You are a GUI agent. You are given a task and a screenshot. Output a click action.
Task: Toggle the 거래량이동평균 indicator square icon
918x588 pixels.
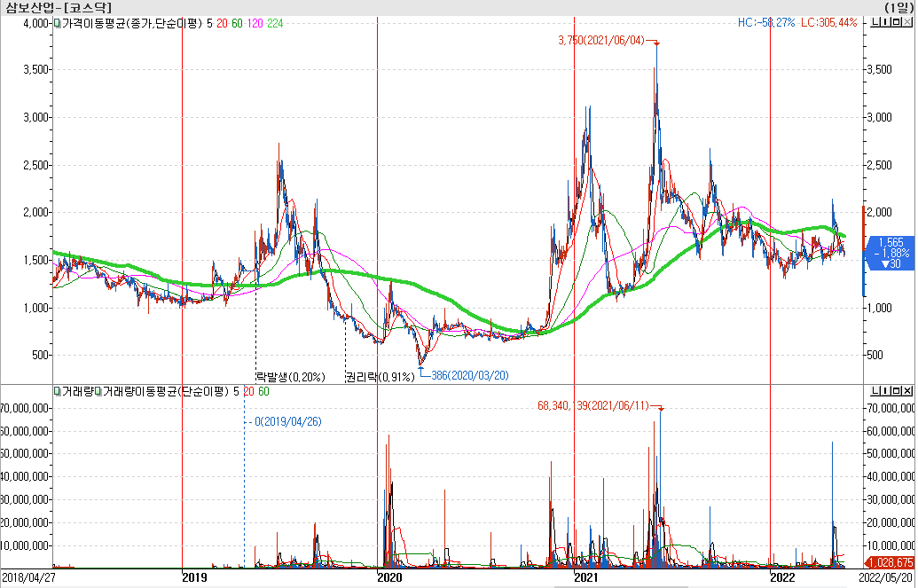tap(98, 391)
